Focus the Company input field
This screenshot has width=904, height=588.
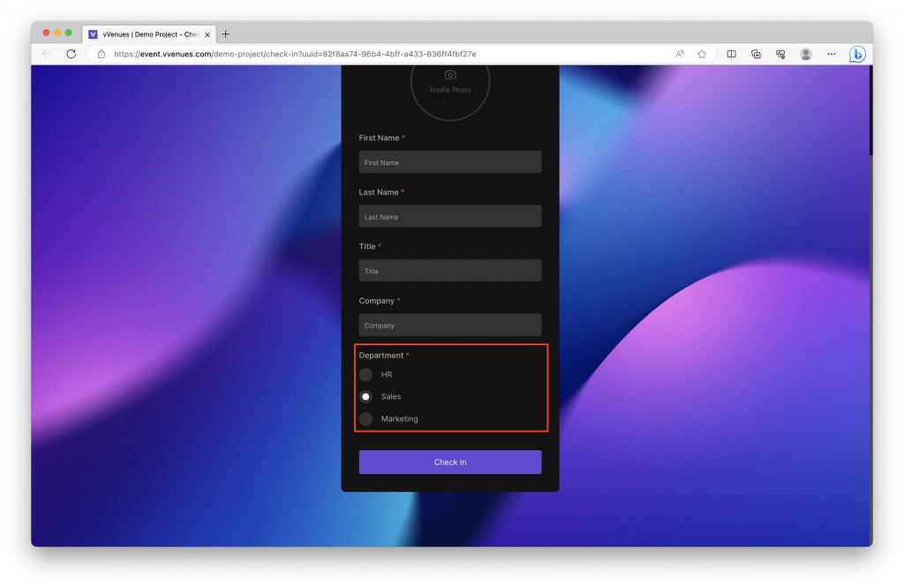(450, 325)
